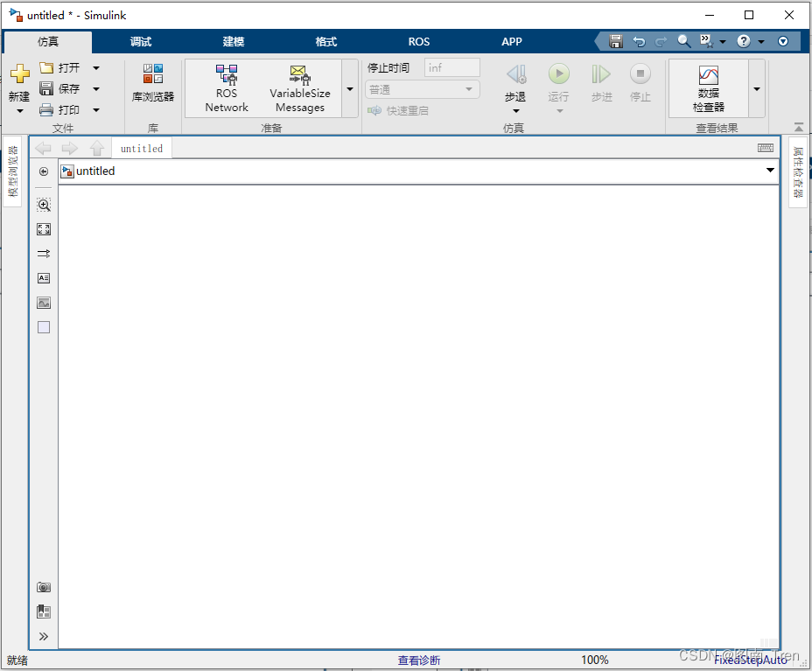Expand the Save dropdown arrow

95,89
